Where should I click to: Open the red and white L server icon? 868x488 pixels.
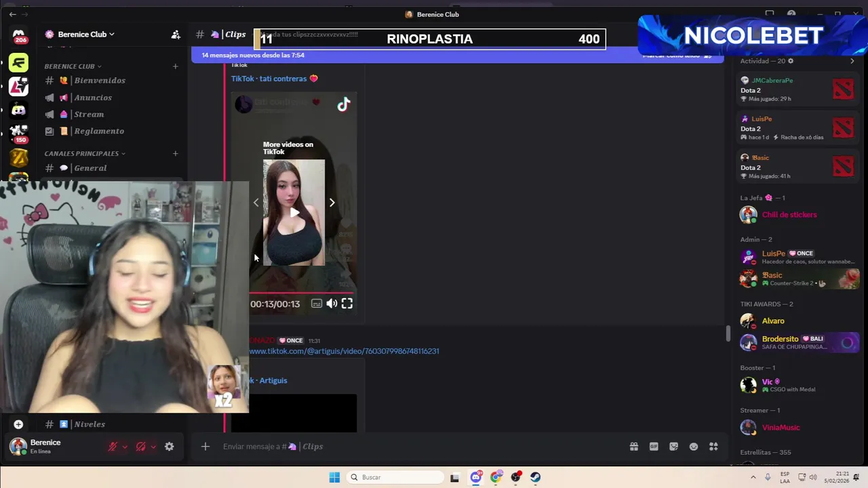click(19, 86)
